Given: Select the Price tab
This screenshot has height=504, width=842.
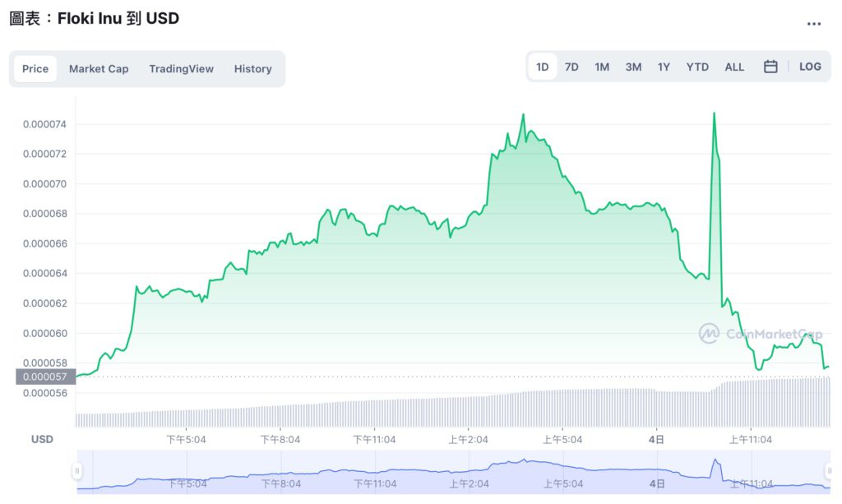Looking at the screenshot, I should click(x=35, y=69).
